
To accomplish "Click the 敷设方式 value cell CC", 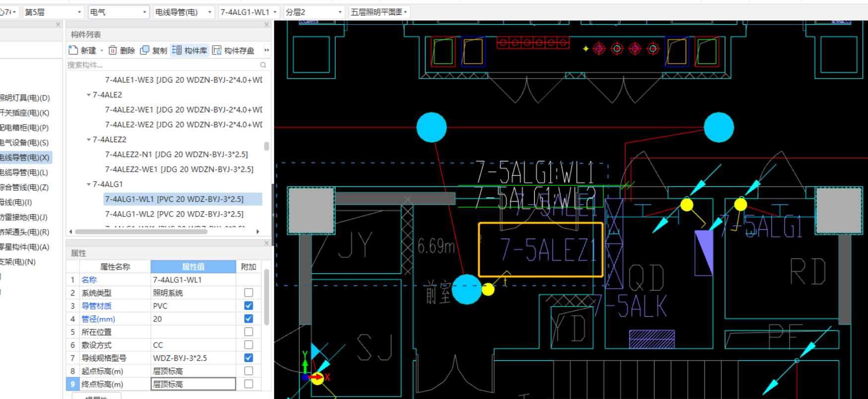I will [x=193, y=344].
